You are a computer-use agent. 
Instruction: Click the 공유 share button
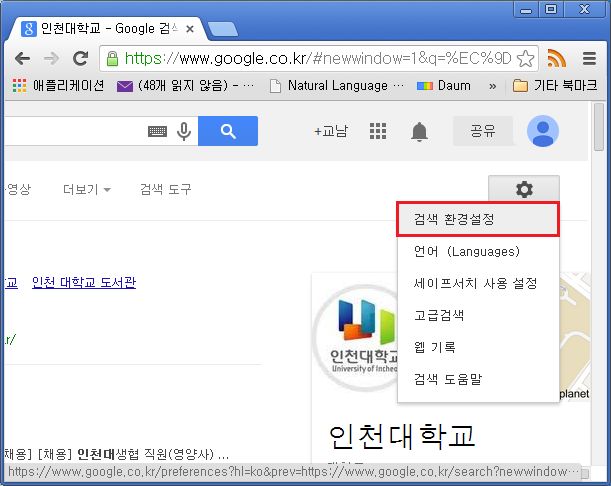[x=483, y=131]
